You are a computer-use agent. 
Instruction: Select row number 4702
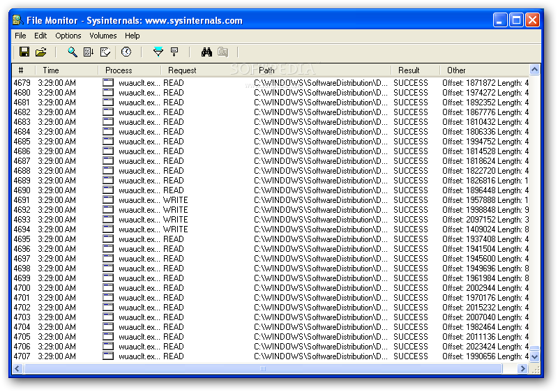pos(22,308)
